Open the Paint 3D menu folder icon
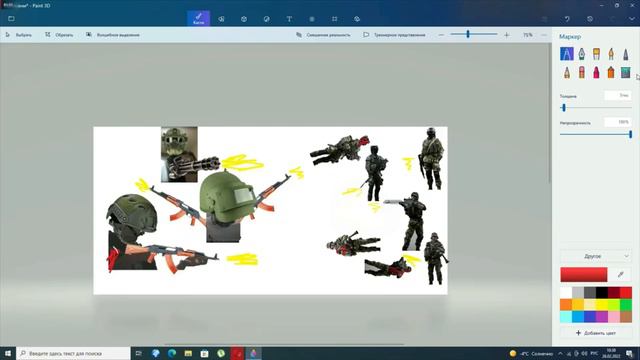640x360 pixels. tap(11, 19)
